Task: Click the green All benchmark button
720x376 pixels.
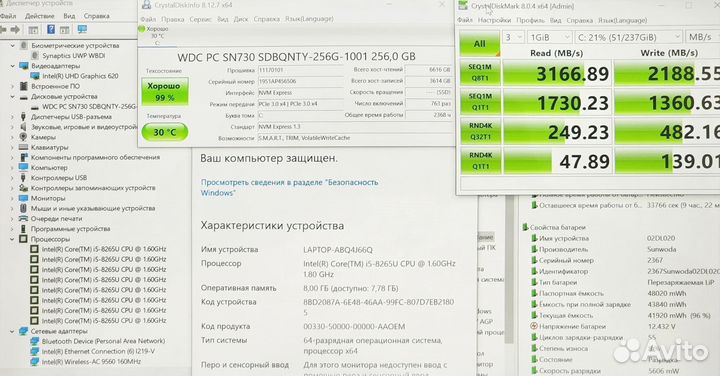Action: (x=479, y=44)
